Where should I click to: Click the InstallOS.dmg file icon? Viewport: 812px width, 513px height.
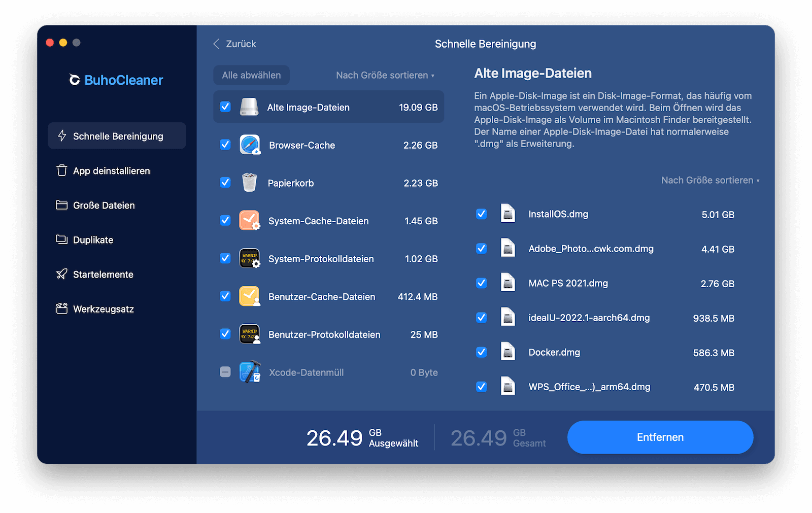[x=507, y=214]
